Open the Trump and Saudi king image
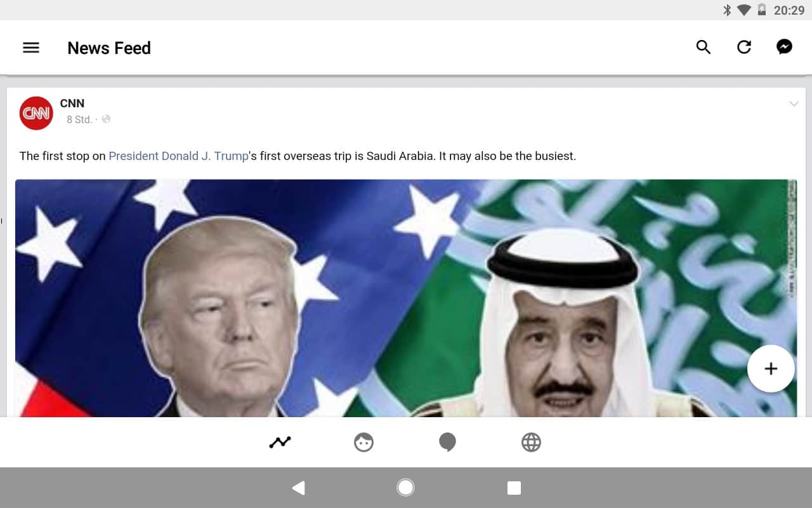812x508 pixels. (406, 298)
